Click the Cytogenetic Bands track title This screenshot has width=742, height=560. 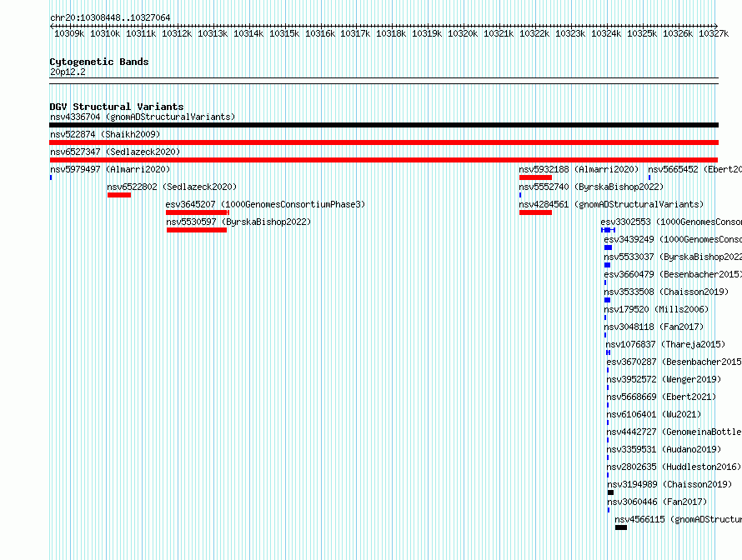[99, 62]
